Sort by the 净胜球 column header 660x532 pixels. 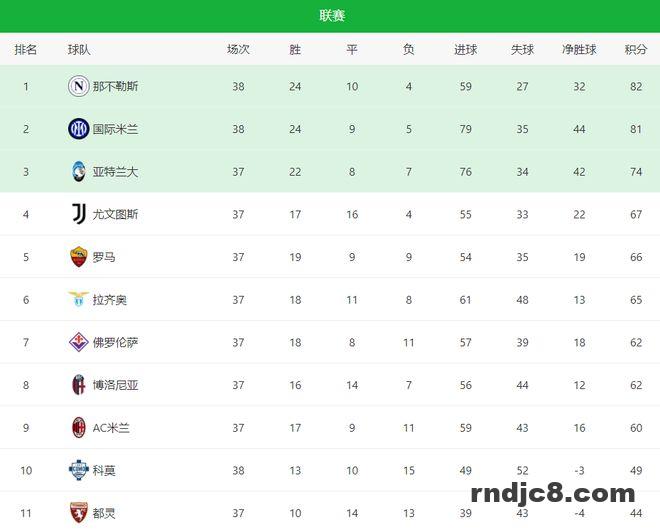click(x=579, y=50)
